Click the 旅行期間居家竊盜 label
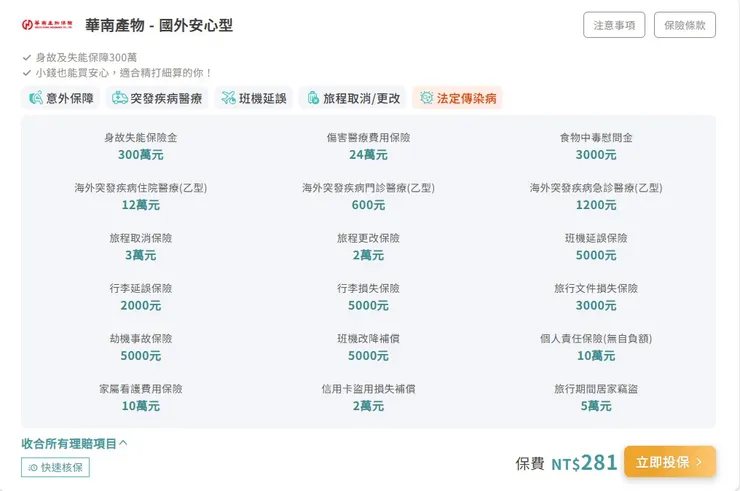This screenshot has width=740, height=491. (596, 389)
